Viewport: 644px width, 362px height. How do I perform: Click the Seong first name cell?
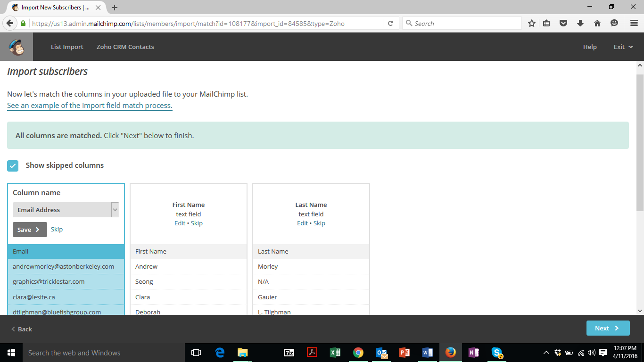[189, 281]
